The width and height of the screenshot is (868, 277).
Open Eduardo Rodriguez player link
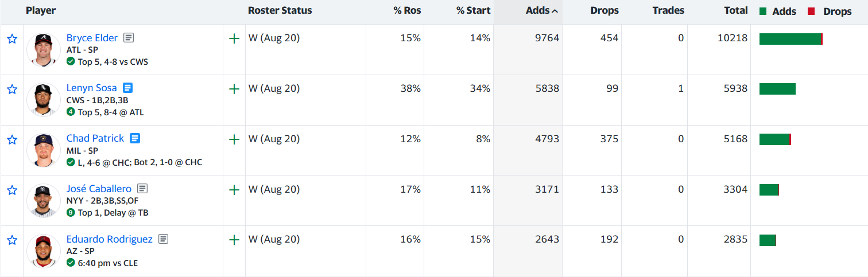pos(110,239)
